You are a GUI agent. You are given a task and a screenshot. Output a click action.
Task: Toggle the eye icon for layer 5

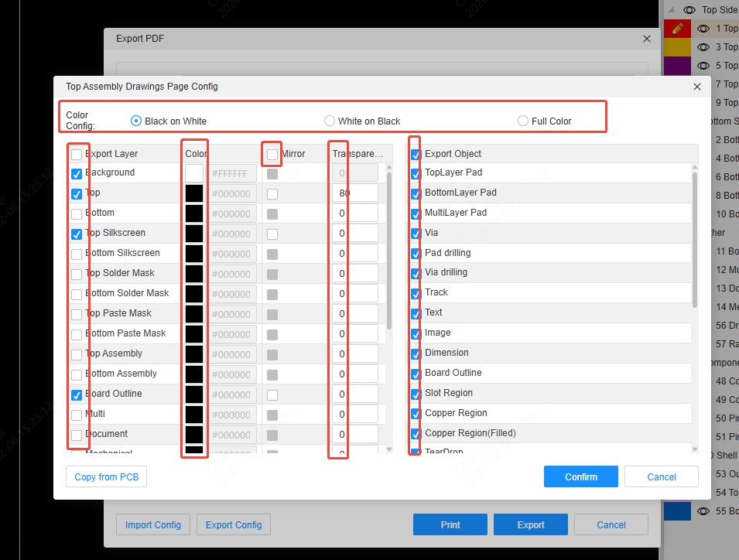pyautogui.click(x=703, y=66)
